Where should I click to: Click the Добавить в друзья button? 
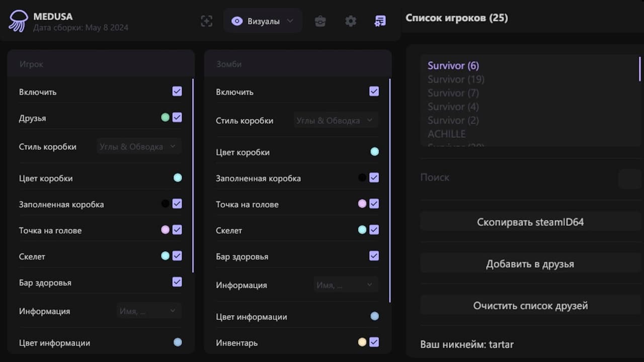coord(530,263)
